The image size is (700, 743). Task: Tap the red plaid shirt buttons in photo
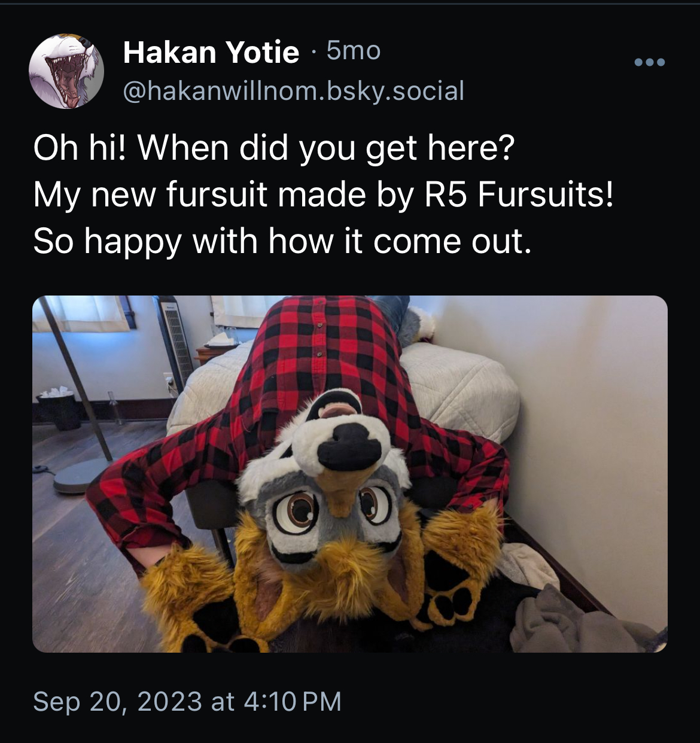320,340
